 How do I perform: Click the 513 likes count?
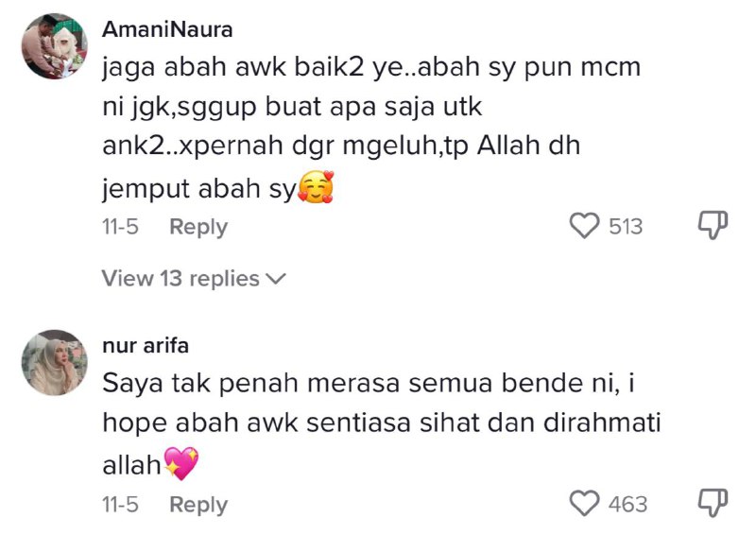click(x=626, y=226)
